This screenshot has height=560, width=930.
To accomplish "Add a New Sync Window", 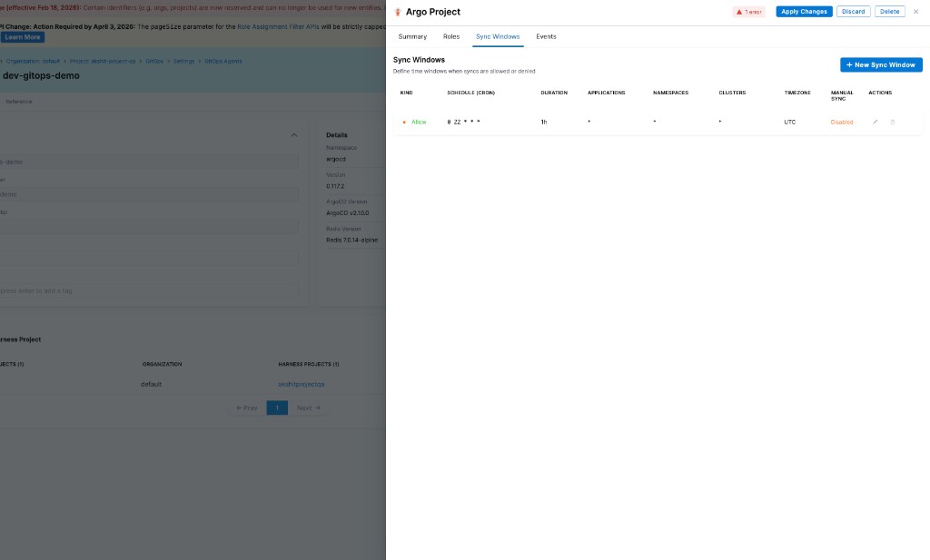I will pyautogui.click(x=881, y=64).
